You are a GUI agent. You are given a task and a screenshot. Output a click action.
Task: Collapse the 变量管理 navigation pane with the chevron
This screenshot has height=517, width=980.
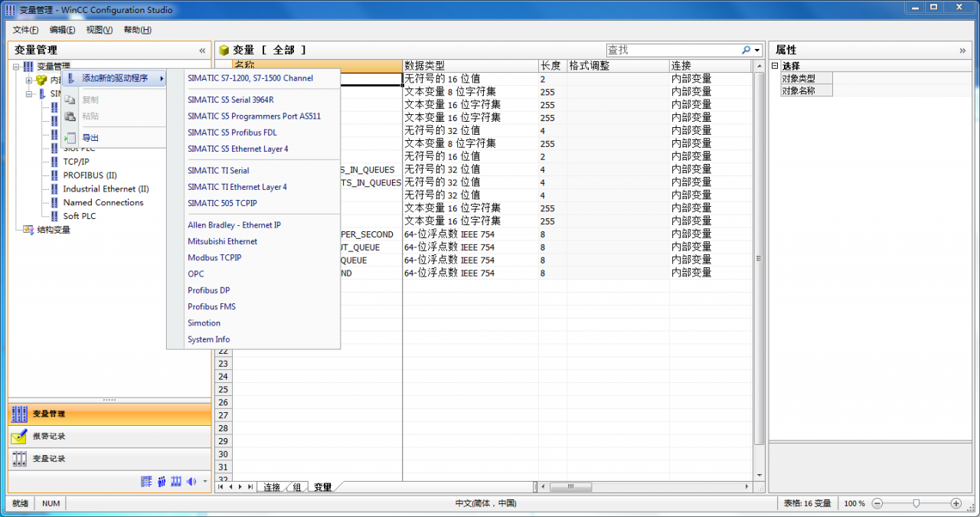(x=202, y=51)
